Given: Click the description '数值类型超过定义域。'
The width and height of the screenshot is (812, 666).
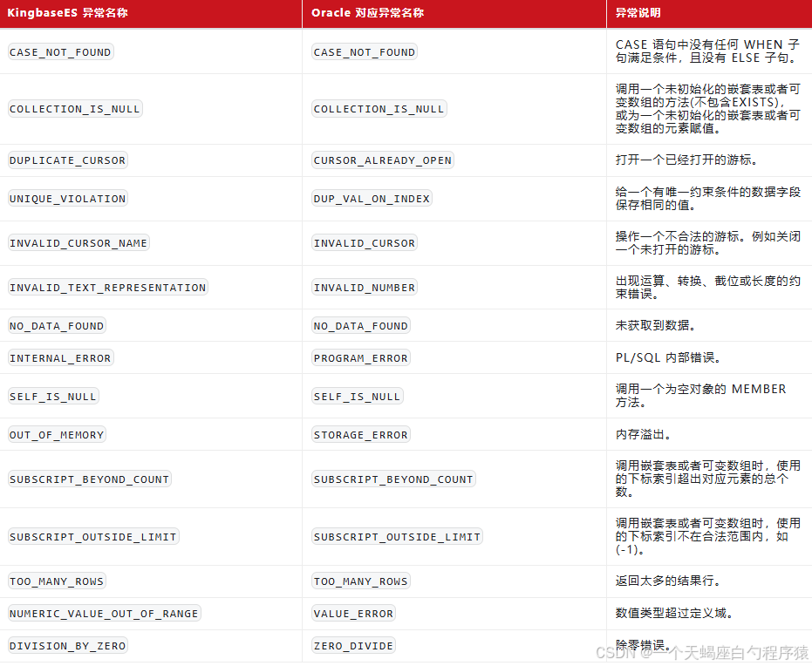Looking at the screenshot, I should click(674, 613).
